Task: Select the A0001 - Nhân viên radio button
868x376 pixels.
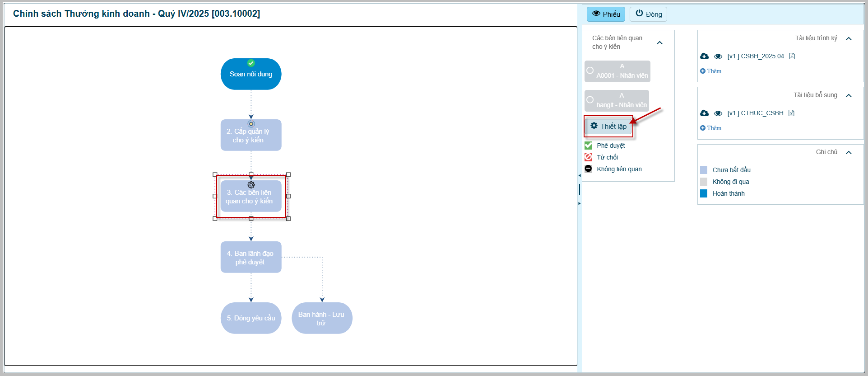Action: tap(590, 70)
